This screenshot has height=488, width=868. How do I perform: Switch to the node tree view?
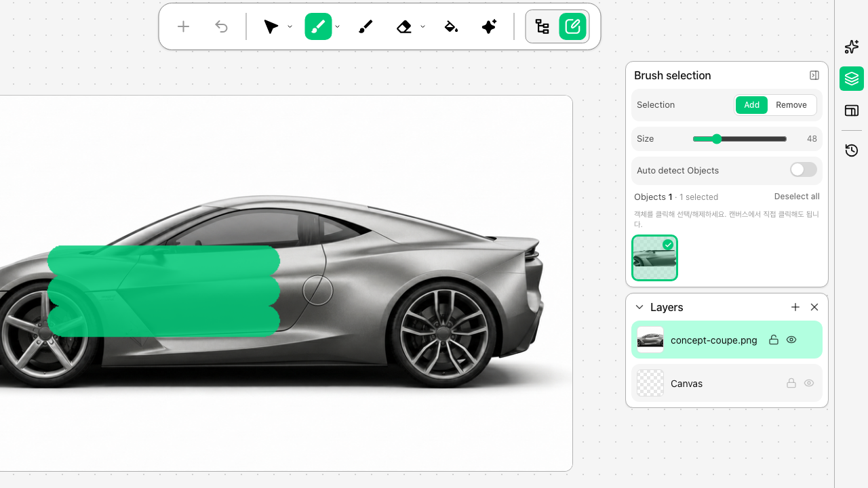(542, 26)
